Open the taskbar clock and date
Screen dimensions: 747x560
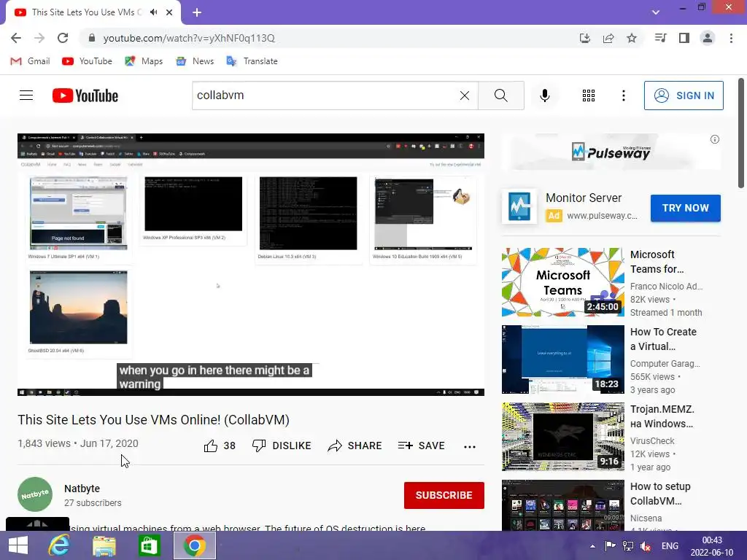click(712, 546)
